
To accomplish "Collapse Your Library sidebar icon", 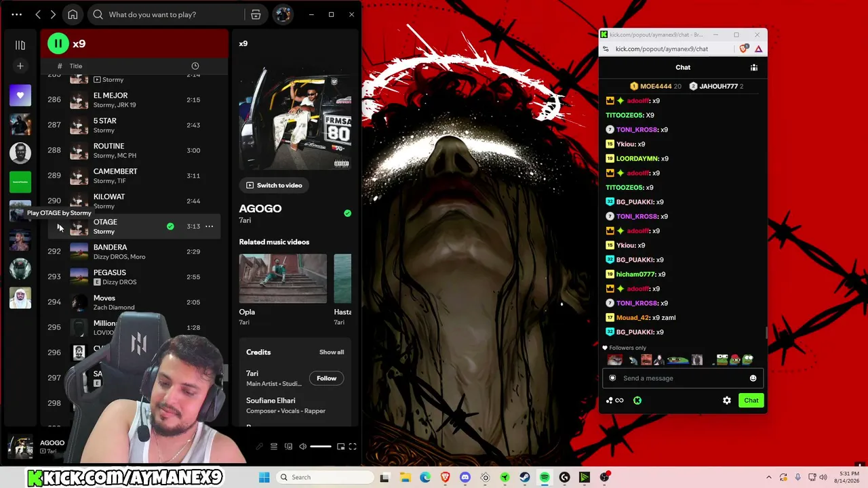I will [x=20, y=45].
